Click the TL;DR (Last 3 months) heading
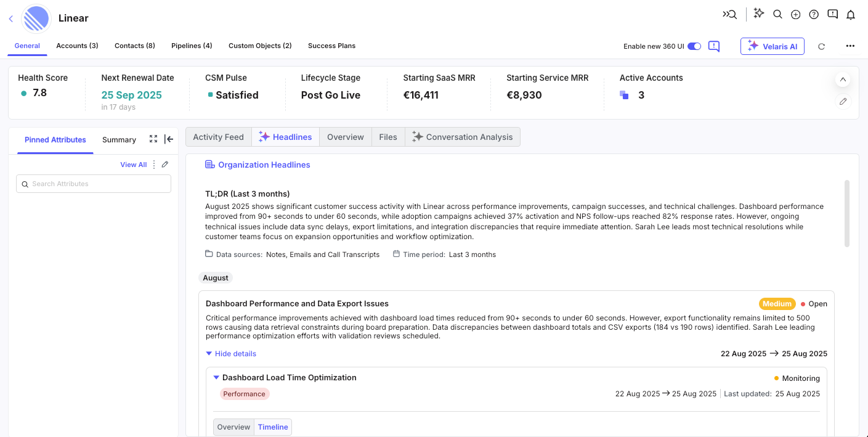Viewport: 868px width, 437px height. 248,194
